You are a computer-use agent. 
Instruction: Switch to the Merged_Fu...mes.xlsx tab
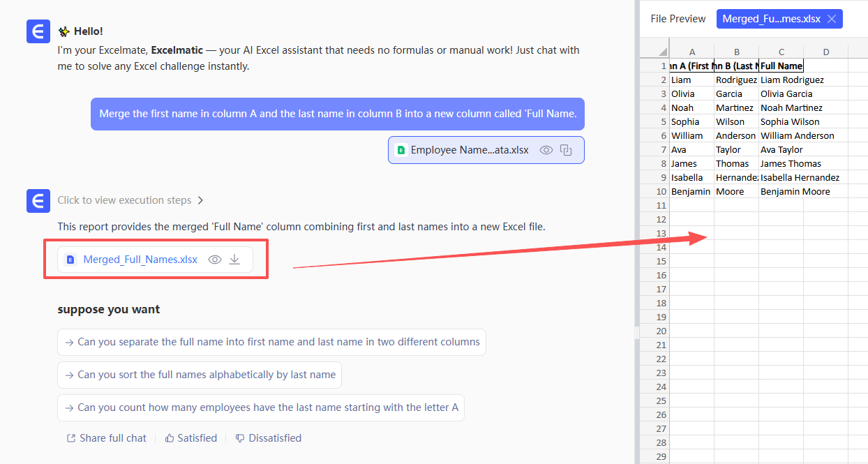coord(772,19)
